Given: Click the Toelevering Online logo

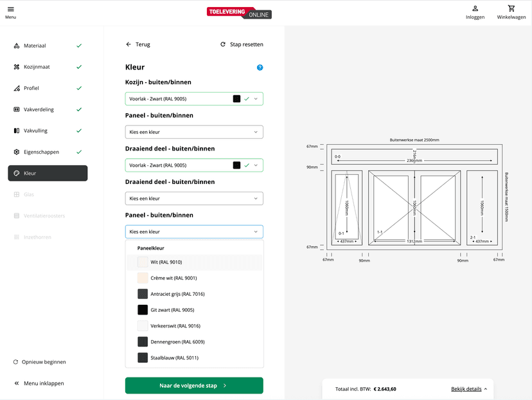Looking at the screenshot, I should point(239,13).
